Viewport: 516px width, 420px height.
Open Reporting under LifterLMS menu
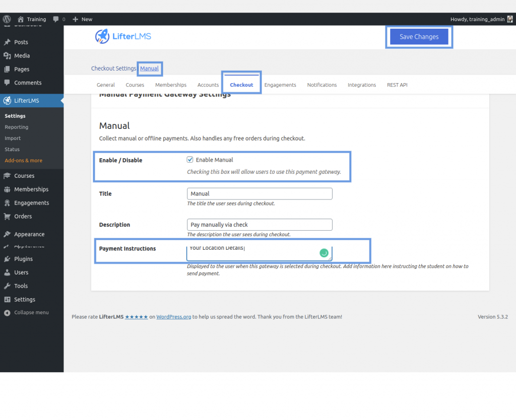tap(17, 127)
